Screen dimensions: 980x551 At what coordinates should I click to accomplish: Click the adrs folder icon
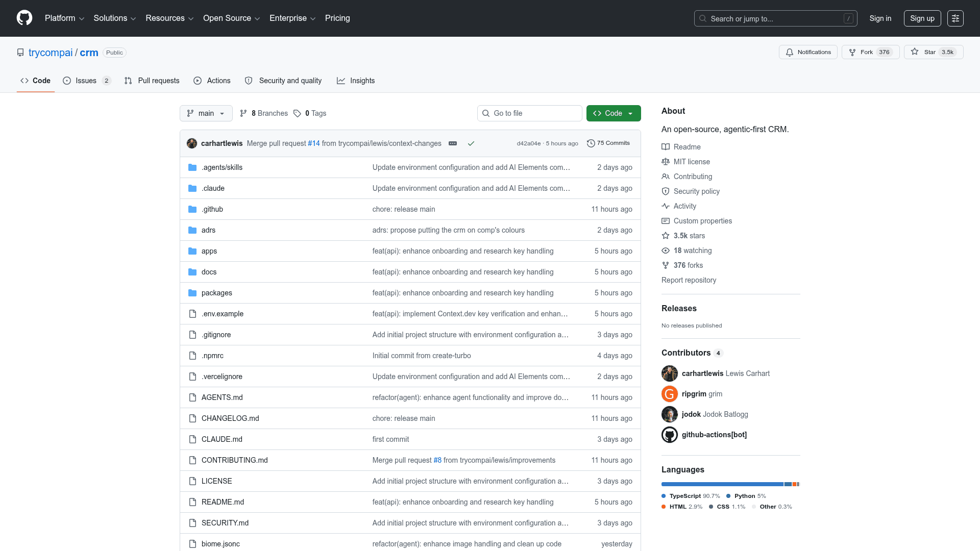(192, 230)
